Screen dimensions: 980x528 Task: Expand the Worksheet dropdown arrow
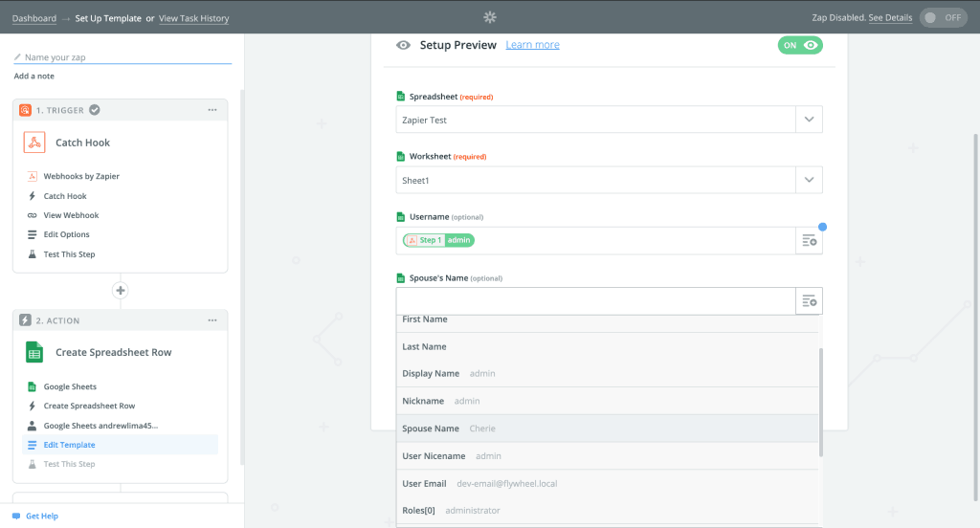pyautogui.click(x=809, y=180)
